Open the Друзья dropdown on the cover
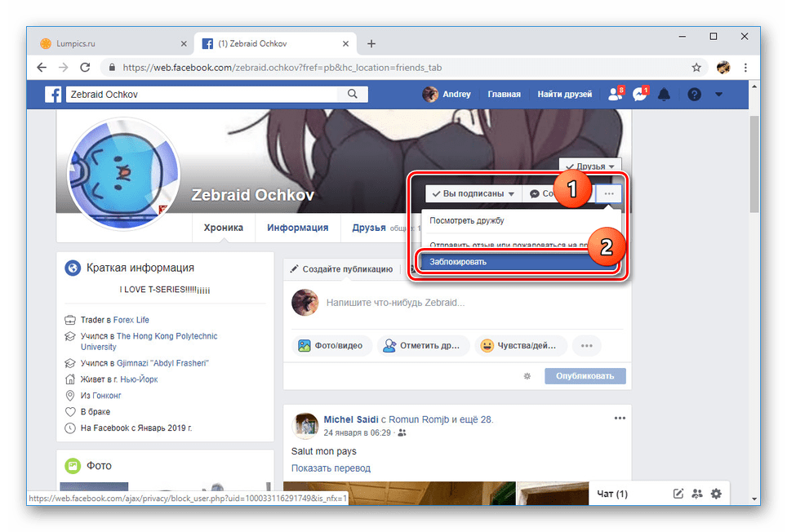 coord(589,165)
